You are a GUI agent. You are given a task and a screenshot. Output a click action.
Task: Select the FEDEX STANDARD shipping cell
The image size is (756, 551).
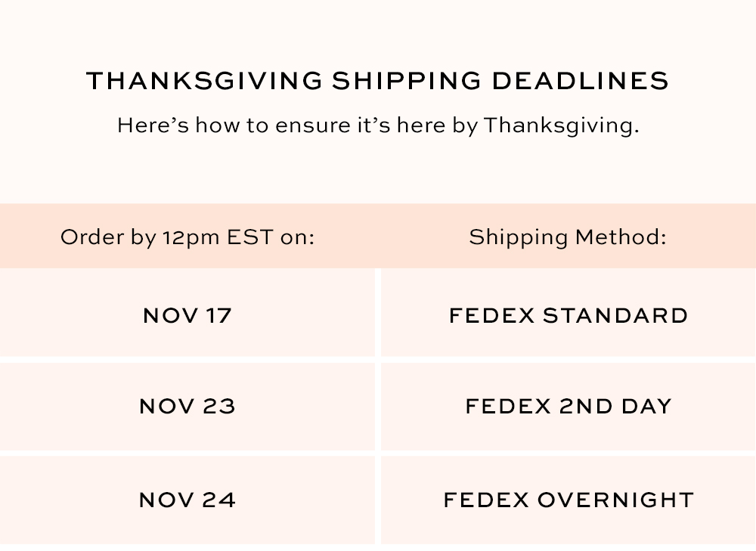[x=569, y=315]
